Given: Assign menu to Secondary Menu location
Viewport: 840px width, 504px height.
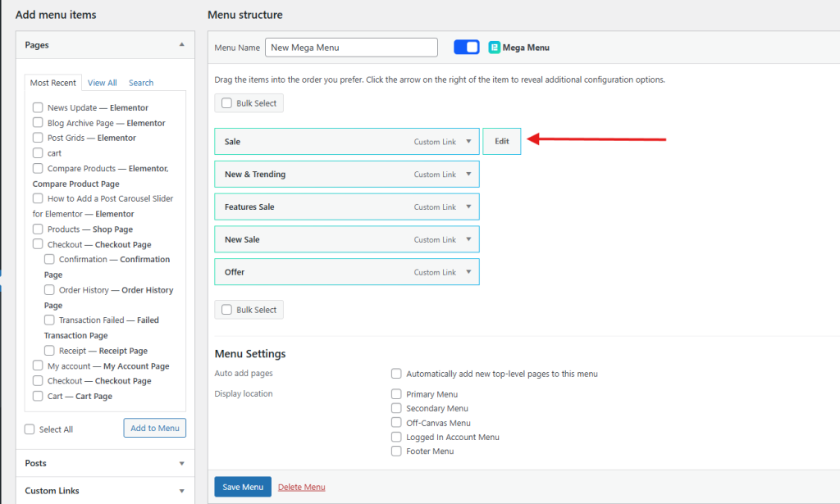Looking at the screenshot, I should (396, 408).
